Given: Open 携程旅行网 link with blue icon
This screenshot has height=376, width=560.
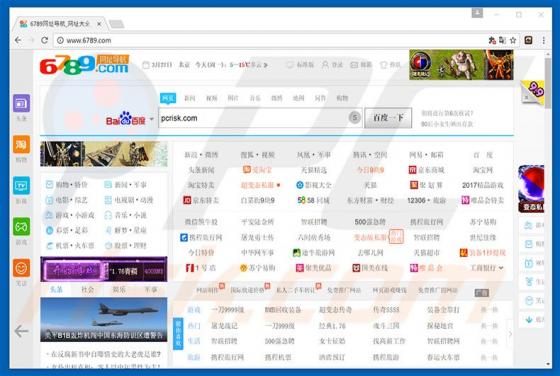Looking at the screenshot, I should (201, 237).
